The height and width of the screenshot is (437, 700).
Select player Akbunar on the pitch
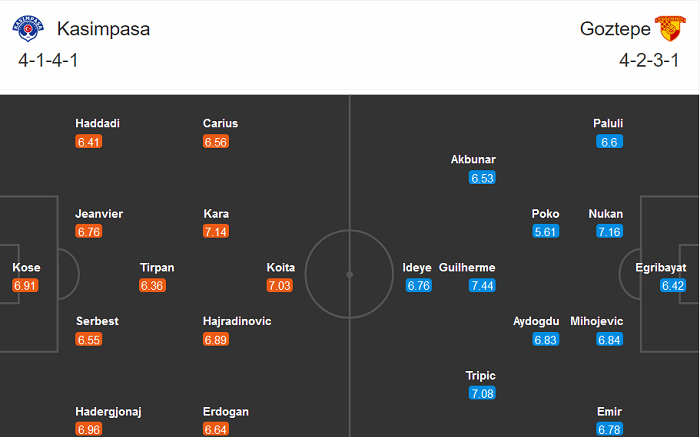pyautogui.click(x=473, y=159)
